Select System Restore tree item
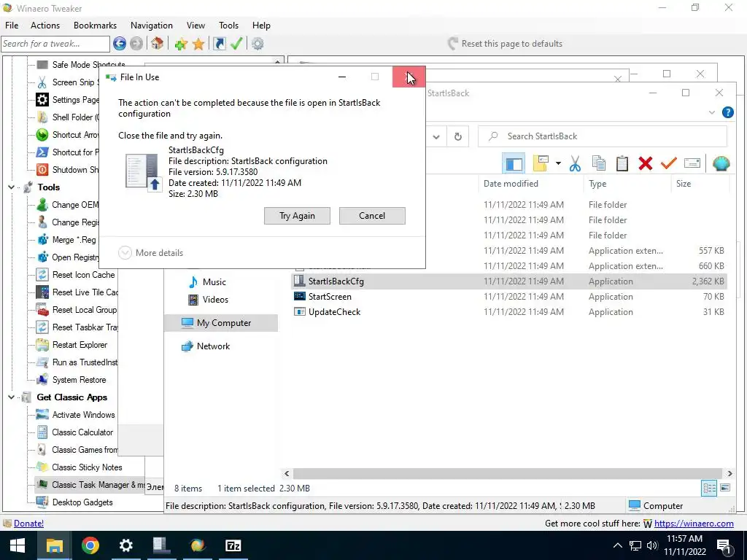This screenshot has height=560, width=747. point(79,380)
